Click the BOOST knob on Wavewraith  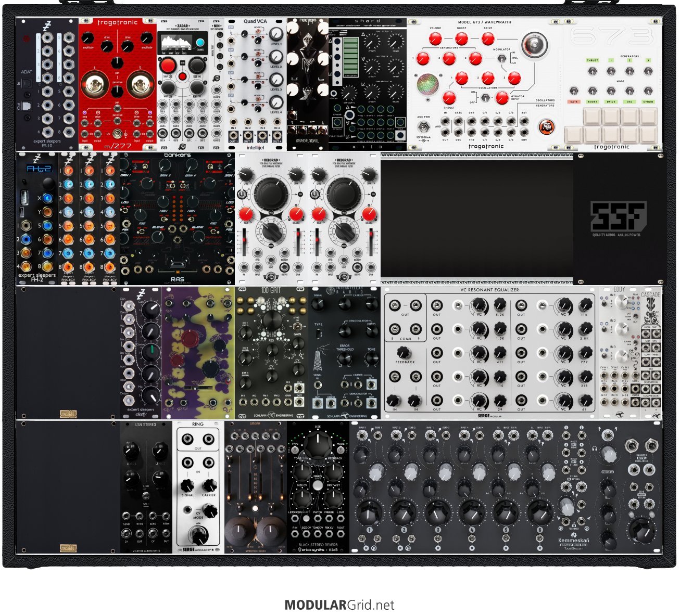coord(461,39)
